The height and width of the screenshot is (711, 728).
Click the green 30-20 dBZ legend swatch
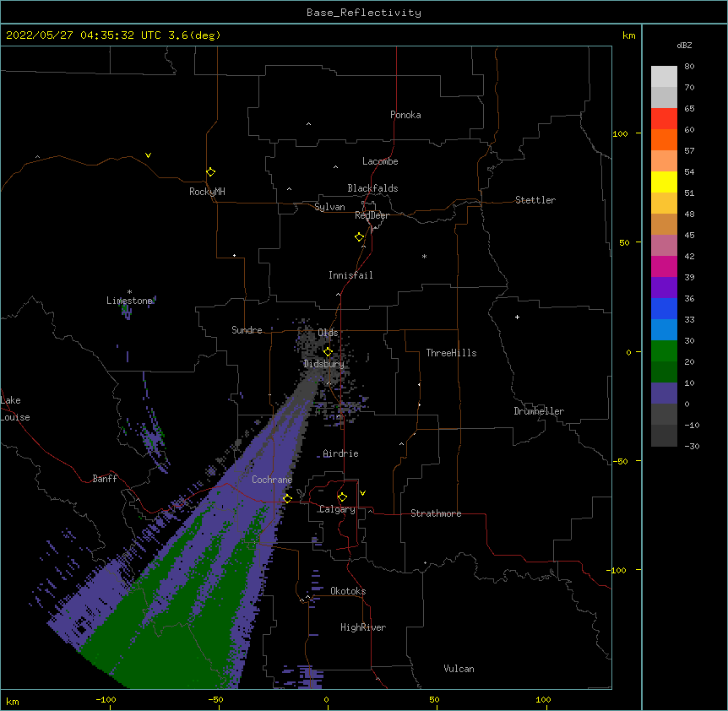point(664,351)
